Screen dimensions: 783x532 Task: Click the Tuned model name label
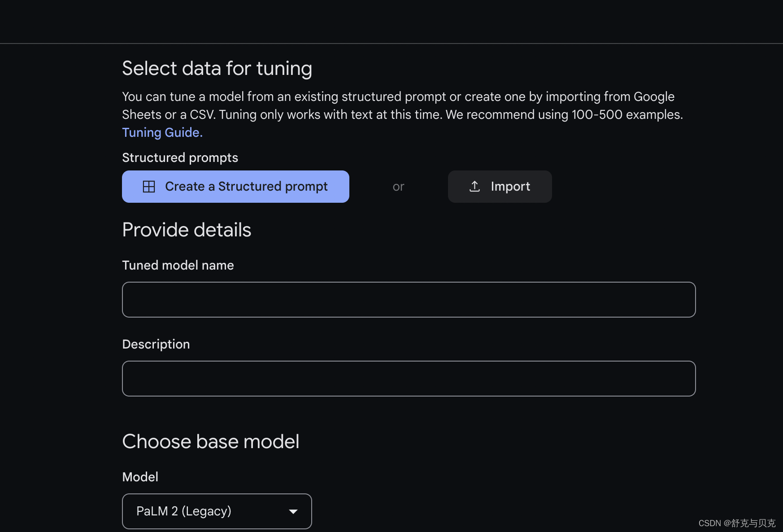pos(178,265)
